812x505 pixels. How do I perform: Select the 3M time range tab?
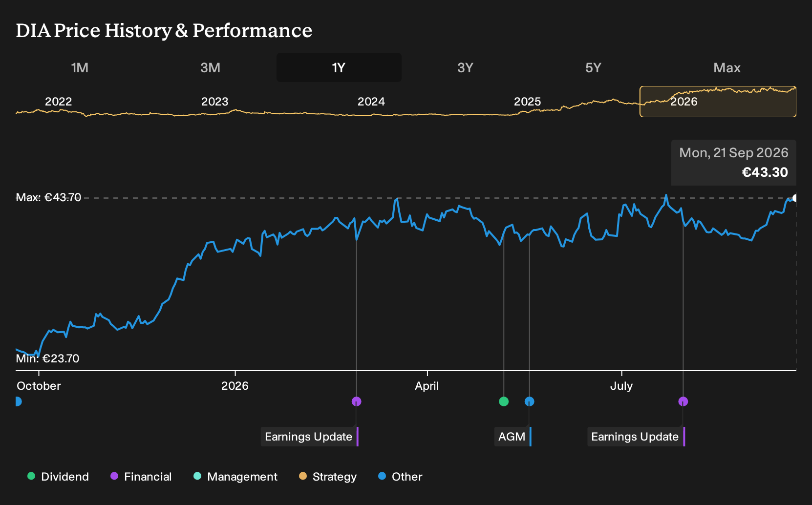tap(210, 67)
